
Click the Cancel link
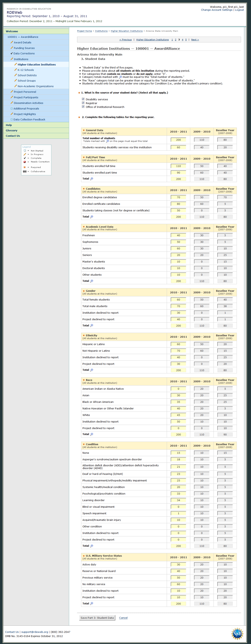coord(123,618)
